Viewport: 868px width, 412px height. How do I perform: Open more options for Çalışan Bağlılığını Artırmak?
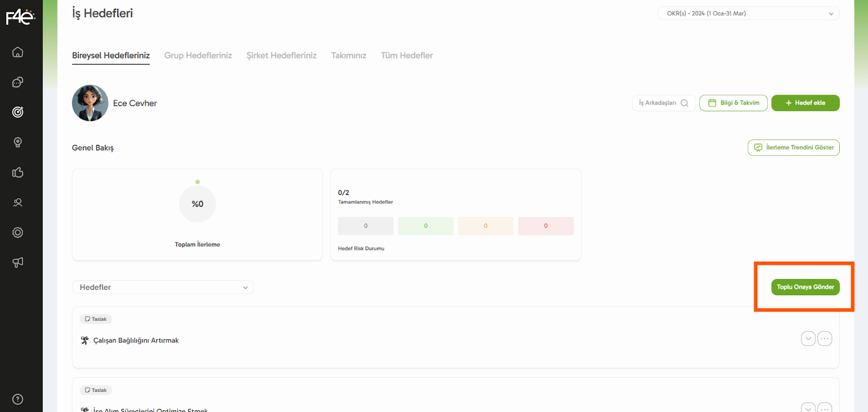(x=825, y=339)
